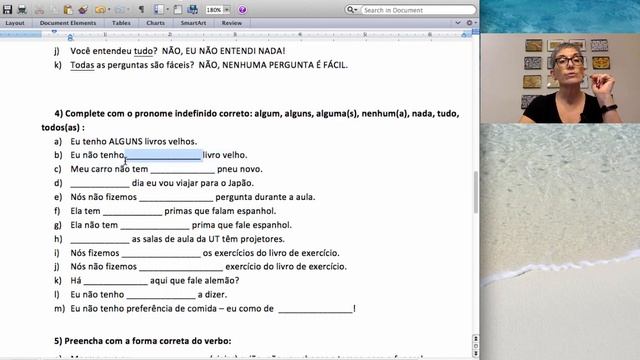Open the Tables ribbon tab
This screenshot has height=360, width=640.
121,23
